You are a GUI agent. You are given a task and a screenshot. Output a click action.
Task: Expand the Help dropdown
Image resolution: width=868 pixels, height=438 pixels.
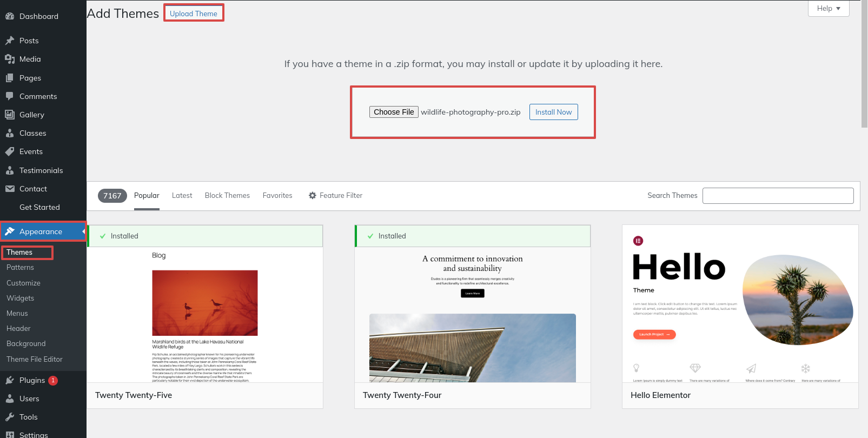[x=829, y=8]
